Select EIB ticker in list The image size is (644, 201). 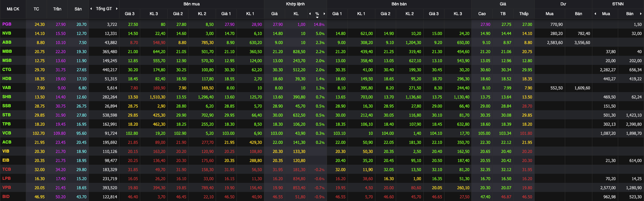coord(6,160)
